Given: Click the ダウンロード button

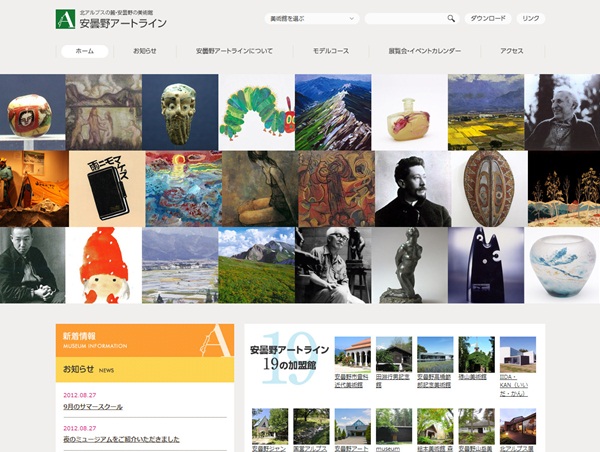Looking at the screenshot, I should click(488, 18).
